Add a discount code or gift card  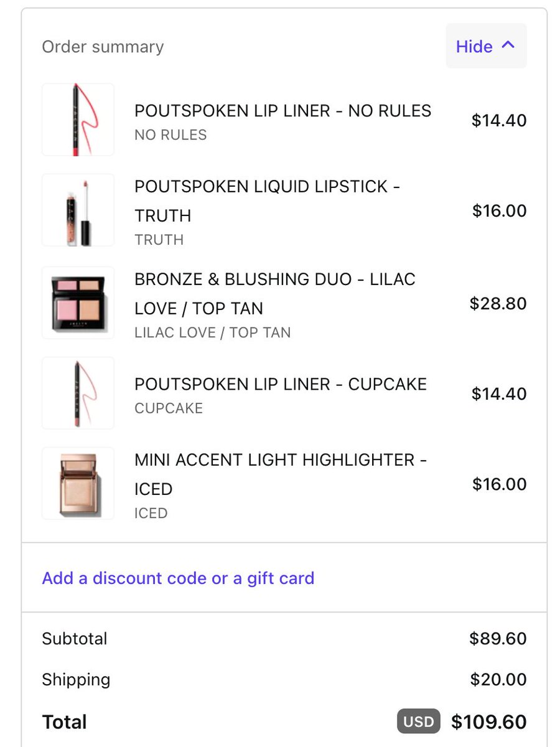(178, 578)
